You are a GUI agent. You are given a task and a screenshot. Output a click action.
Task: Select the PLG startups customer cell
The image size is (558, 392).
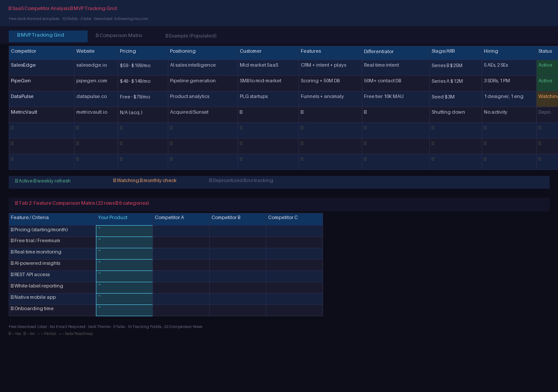pos(268,99)
